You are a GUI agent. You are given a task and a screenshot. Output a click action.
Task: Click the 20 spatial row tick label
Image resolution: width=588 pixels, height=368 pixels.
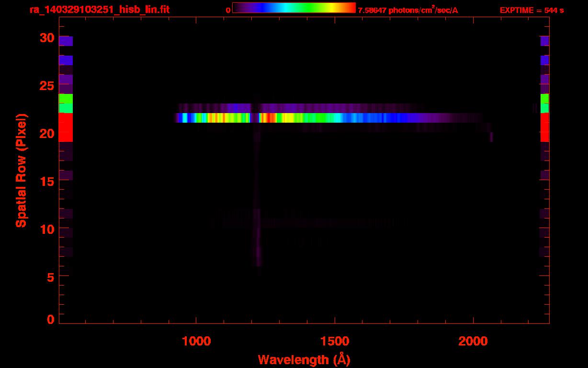click(x=46, y=133)
